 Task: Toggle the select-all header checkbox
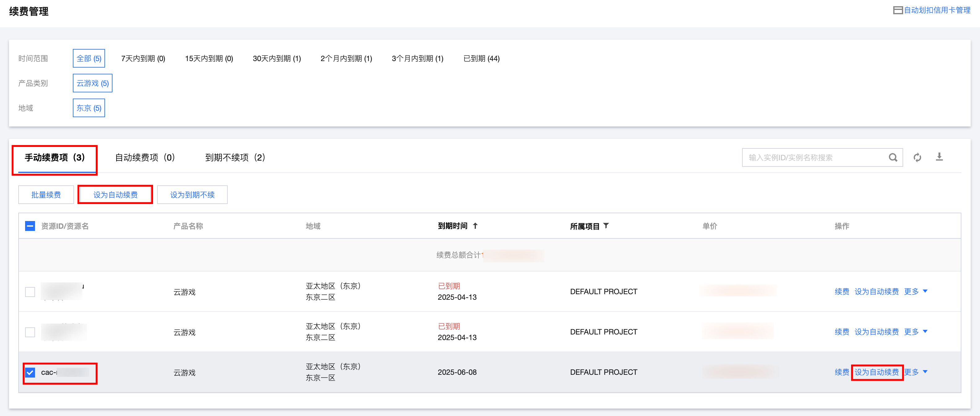(30, 226)
